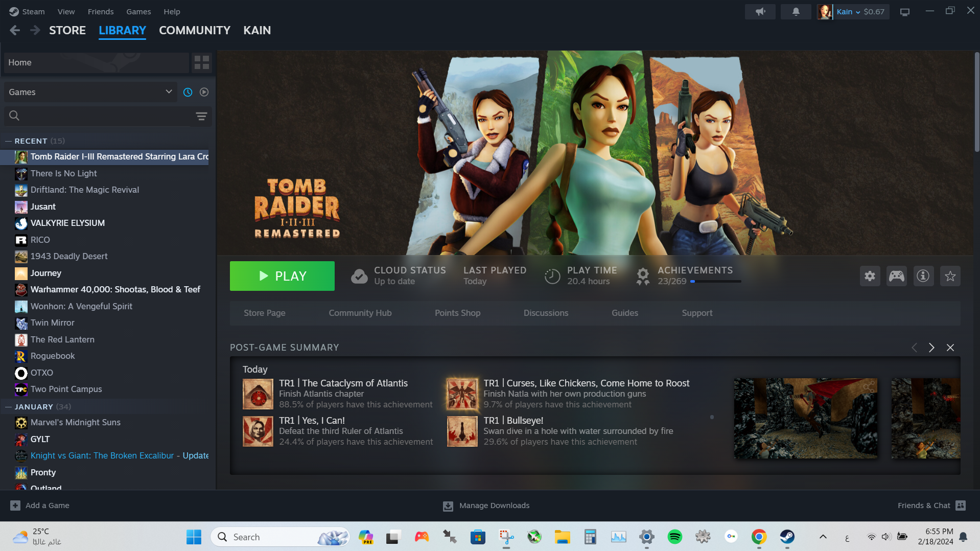980x551 pixels.
Task: Click the achievements trophy icon
Action: click(643, 276)
